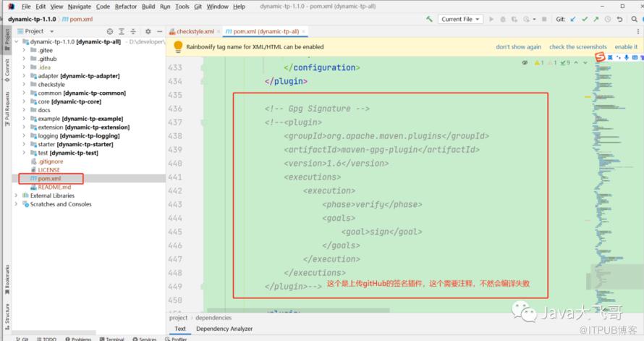Click the "don't show again" link

pos(518,47)
